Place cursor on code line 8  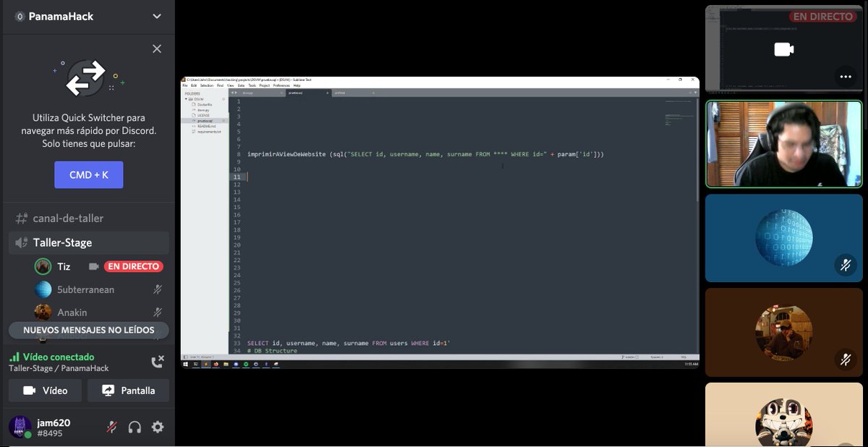425,154
